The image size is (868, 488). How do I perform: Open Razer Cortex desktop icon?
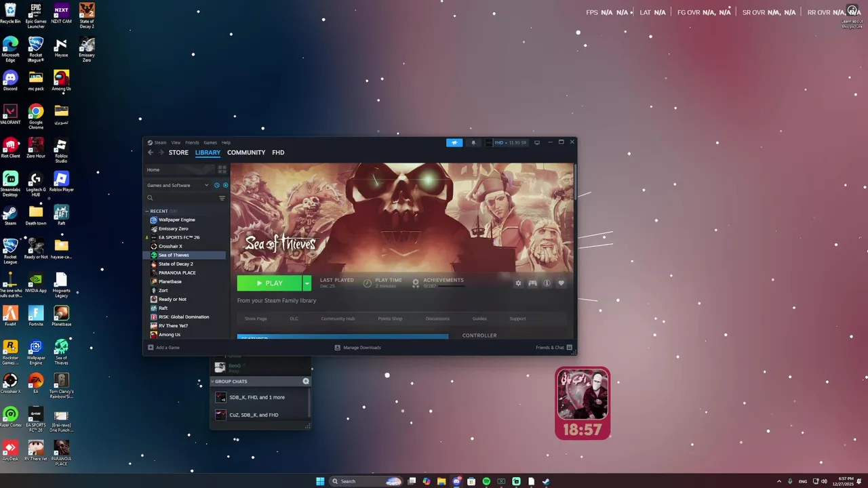click(10, 417)
